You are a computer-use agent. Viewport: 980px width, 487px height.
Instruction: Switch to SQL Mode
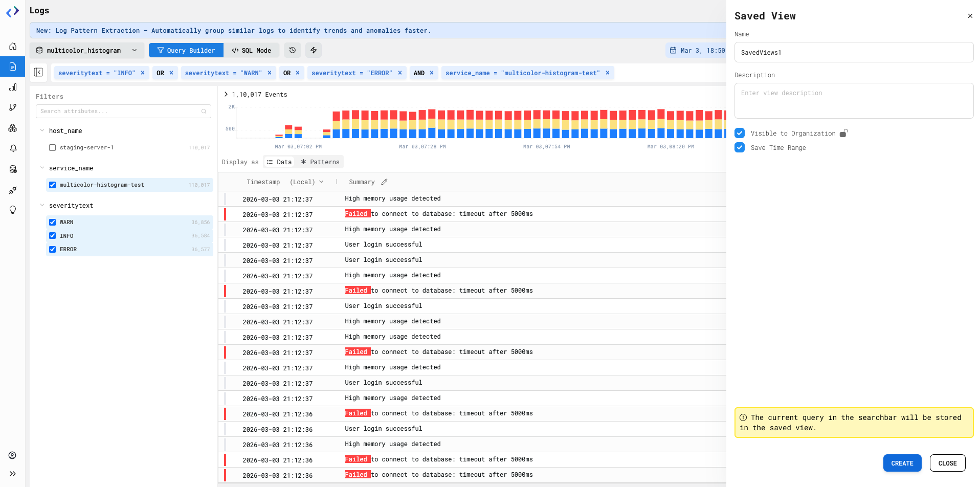pyautogui.click(x=252, y=50)
